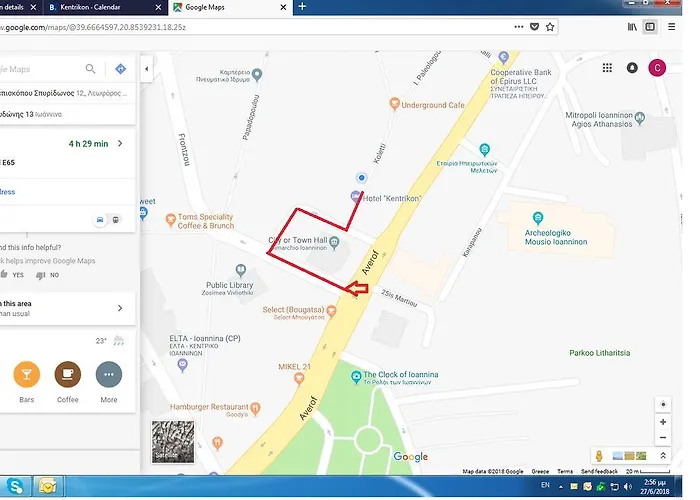Click the Hamburger Restaurant Goody's marker
The height and width of the screenshot is (500, 700).
[255, 408]
